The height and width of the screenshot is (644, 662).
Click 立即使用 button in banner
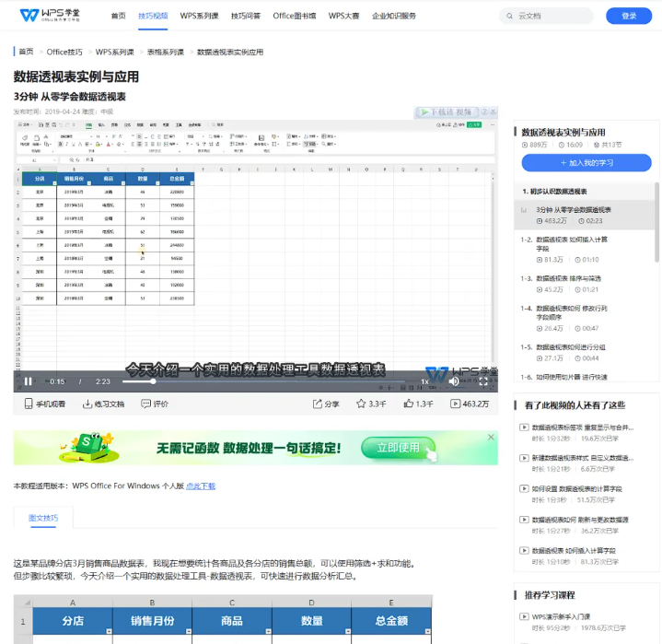coord(398,448)
